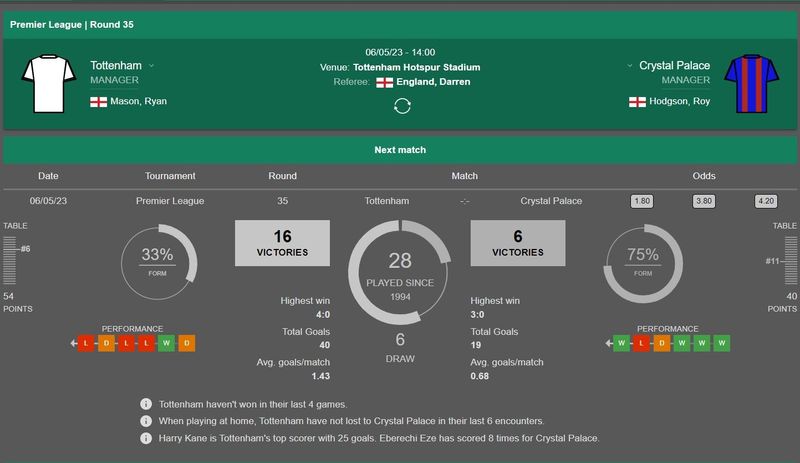Click the 28 played since 1994 ring
This screenshot has width=800, height=463.
point(400,272)
